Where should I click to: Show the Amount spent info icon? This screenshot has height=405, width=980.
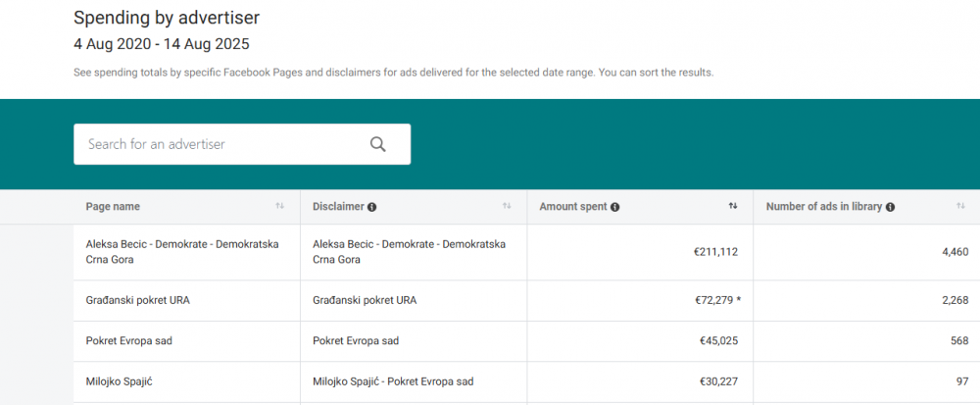point(614,207)
